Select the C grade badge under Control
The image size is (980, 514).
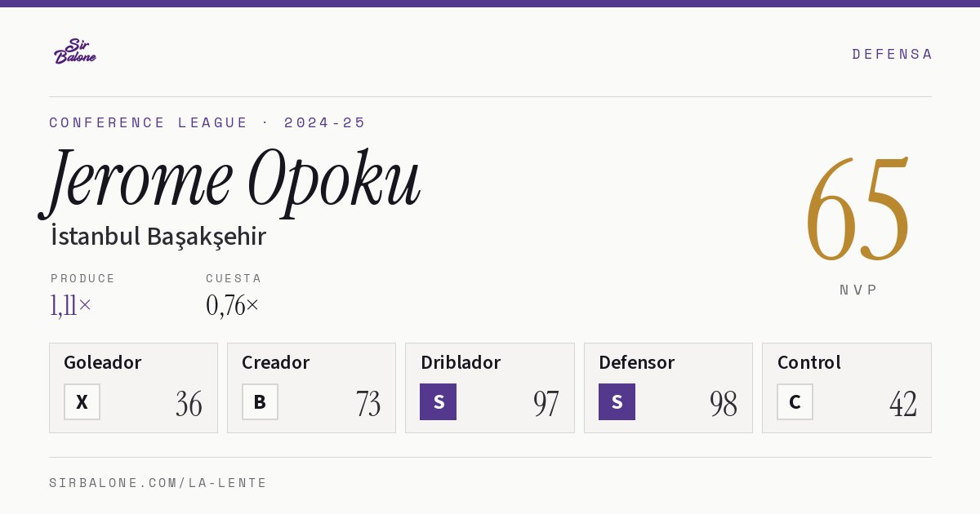[x=795, y=401]
